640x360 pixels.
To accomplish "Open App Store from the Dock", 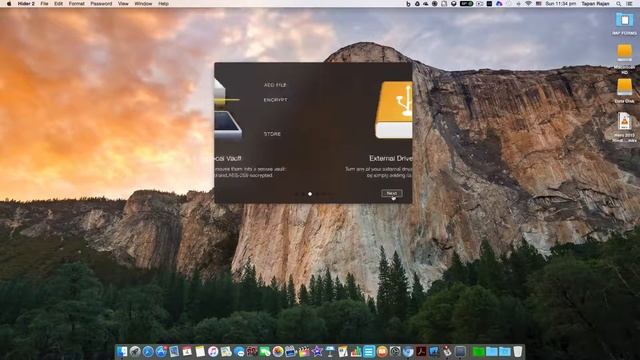I will point(161,351).
